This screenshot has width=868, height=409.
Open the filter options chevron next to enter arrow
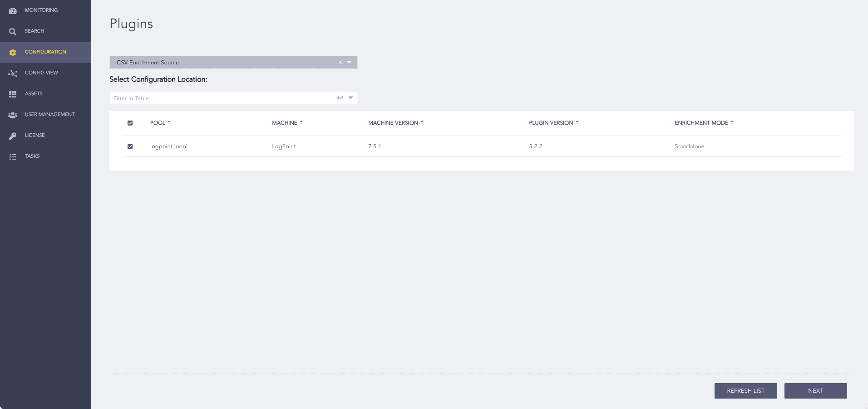350,97
